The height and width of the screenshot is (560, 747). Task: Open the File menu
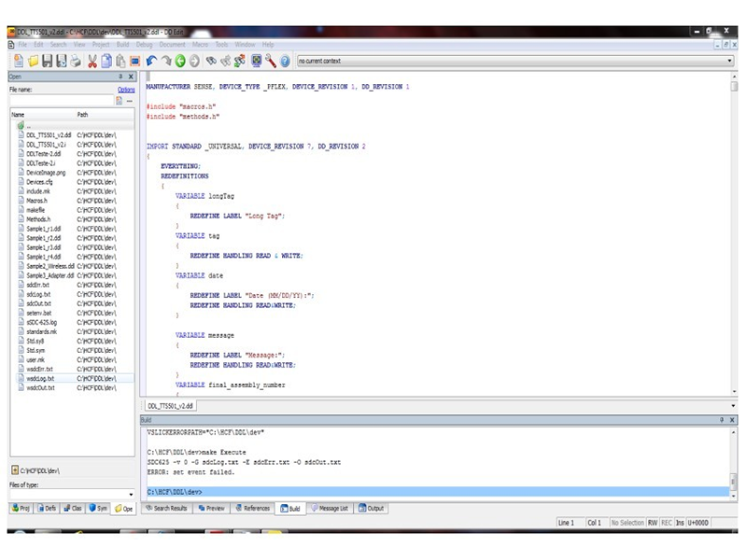(22, 44)
